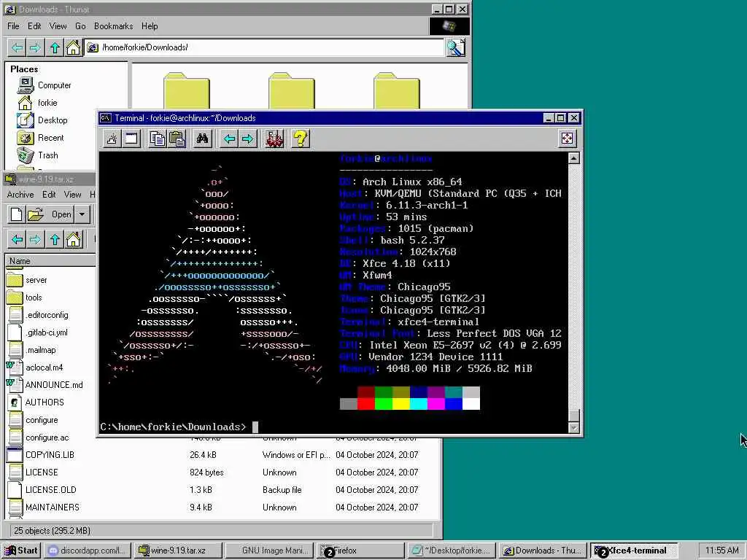Open Find with the binoculars icon
This screenshot has width=747, height=560.
[x=203, y=139]
